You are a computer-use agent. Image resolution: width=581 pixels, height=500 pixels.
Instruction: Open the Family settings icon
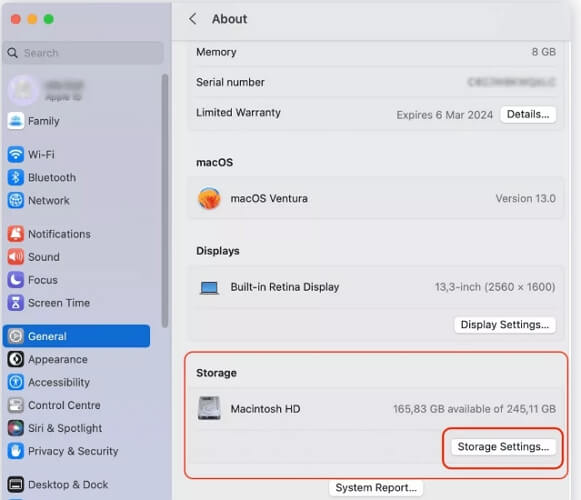pos(16,121)
